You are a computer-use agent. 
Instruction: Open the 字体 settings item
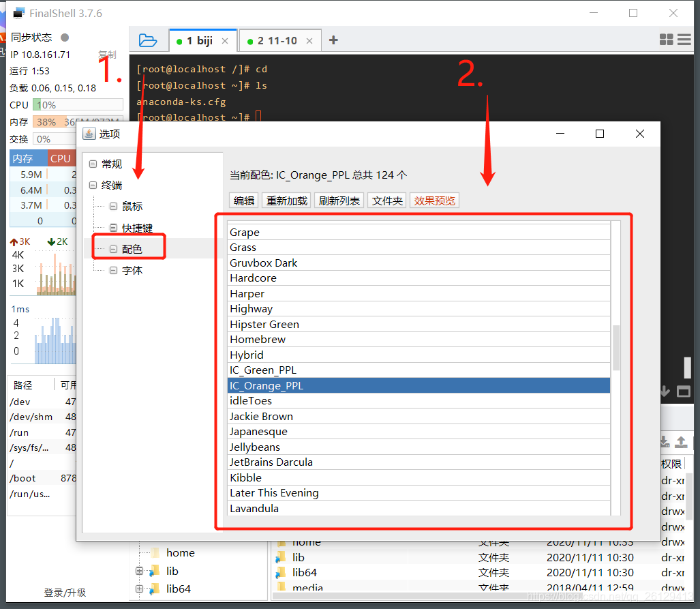pos(132,270)
